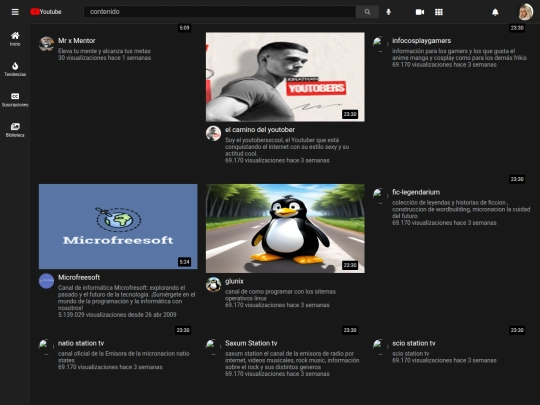
Task: Activate voice search microphone
Action: tap(388, 12)
